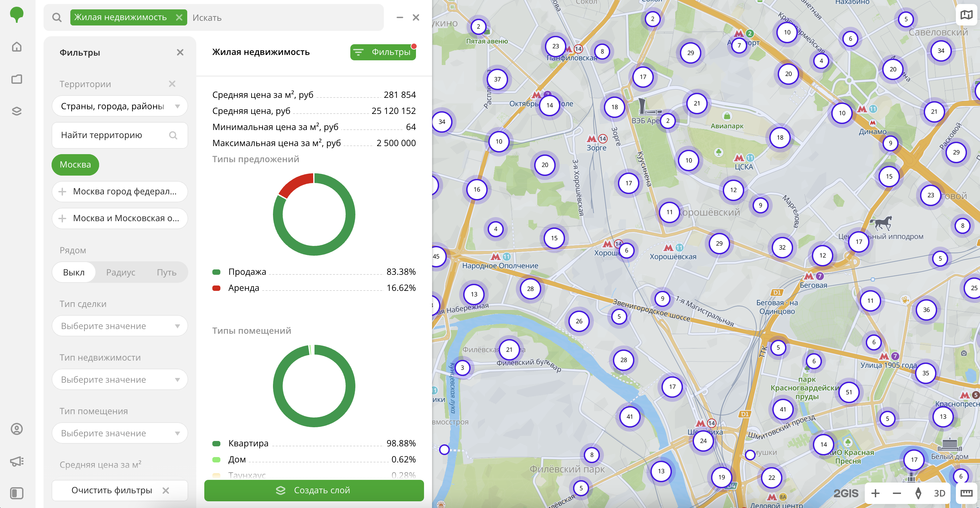Open the user profile icon

pyautogui.click(x=16, y=429)
